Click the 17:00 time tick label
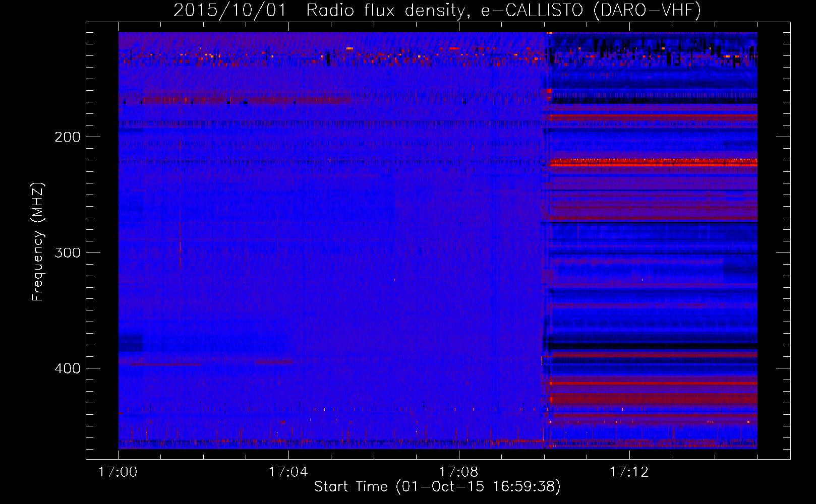 118,472
